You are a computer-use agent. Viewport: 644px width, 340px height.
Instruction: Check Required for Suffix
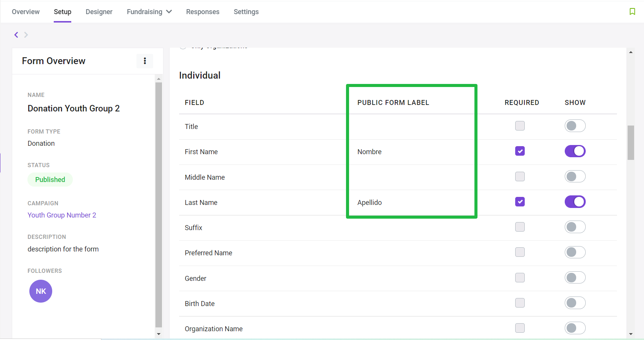[x=520, y=227]
